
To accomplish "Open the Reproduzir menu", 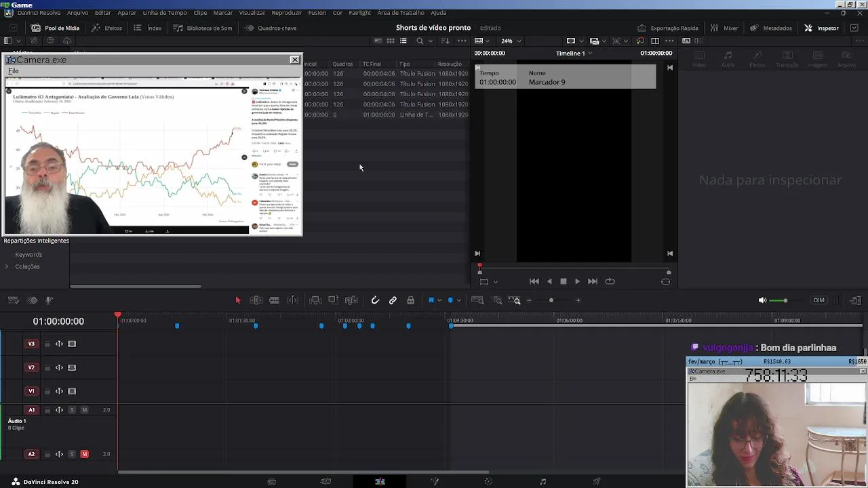I will tap(287, 13).
